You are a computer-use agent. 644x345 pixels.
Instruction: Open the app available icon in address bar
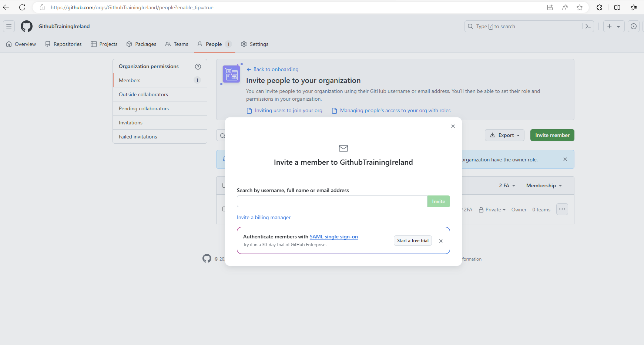click(x=550, y=7)
